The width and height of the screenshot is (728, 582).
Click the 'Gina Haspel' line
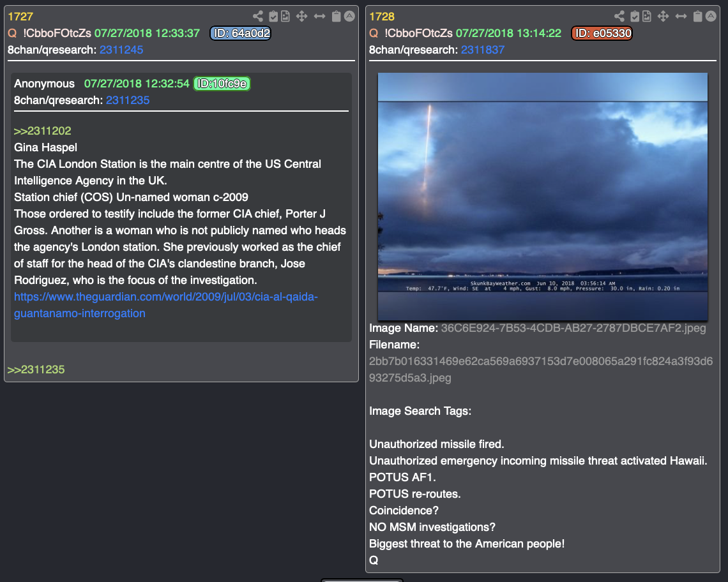[45, 147]
